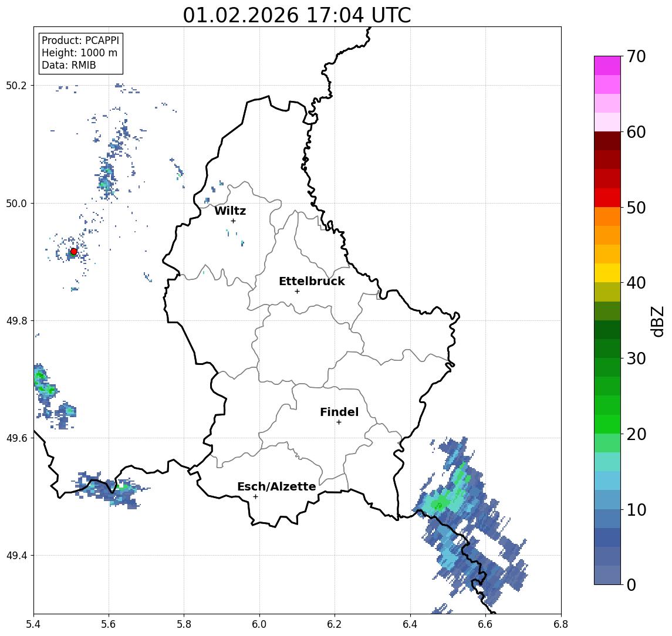Click the 30 value on the colorbar
Screen dimensions: 672x636
tap(636, 358)
